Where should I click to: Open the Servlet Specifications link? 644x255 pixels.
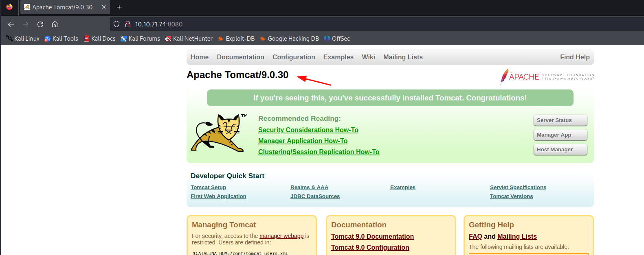point(518,187)
